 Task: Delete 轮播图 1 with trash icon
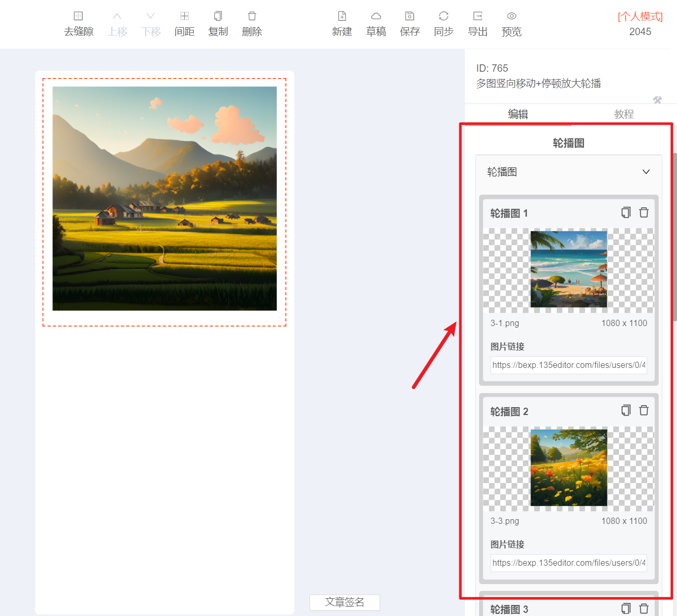tap(644, 212)
